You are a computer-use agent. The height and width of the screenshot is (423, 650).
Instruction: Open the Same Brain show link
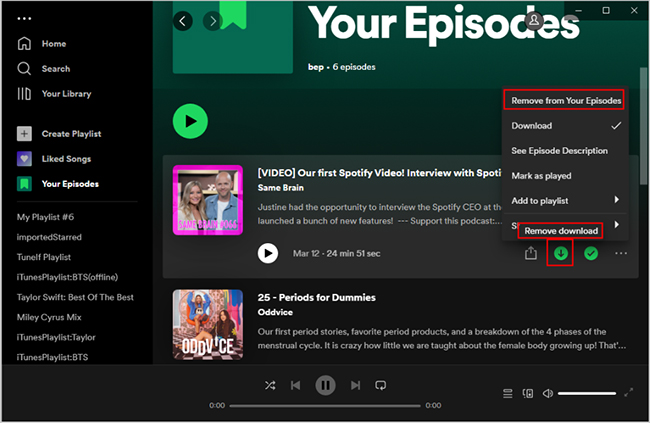tap(281, 188)
